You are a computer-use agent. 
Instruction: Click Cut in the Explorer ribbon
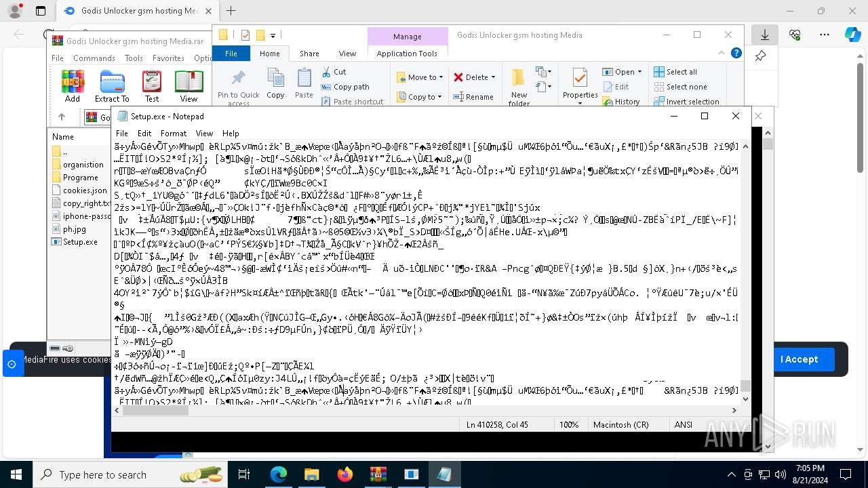point(334,72)
